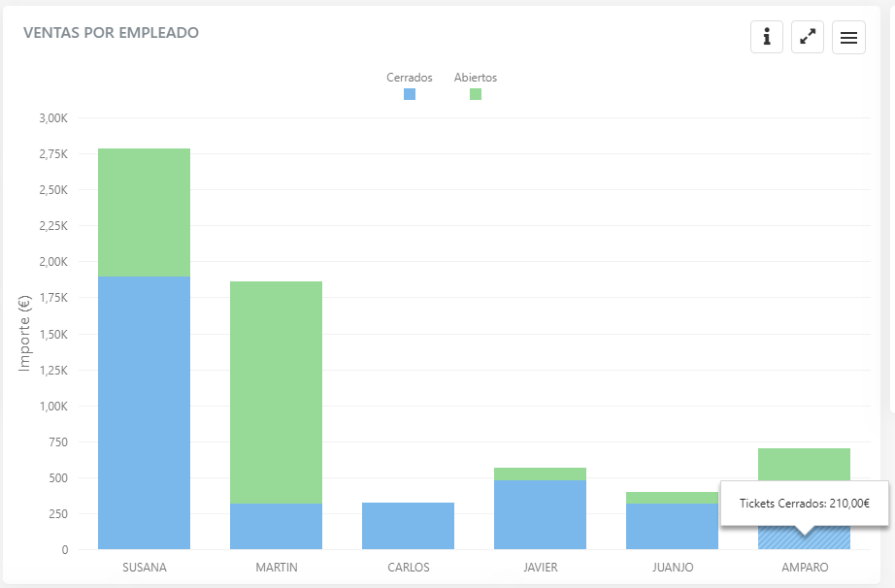Click Javier's green open tickets segment
Viewport: 895px width, 588px height.
click(540, 474)
